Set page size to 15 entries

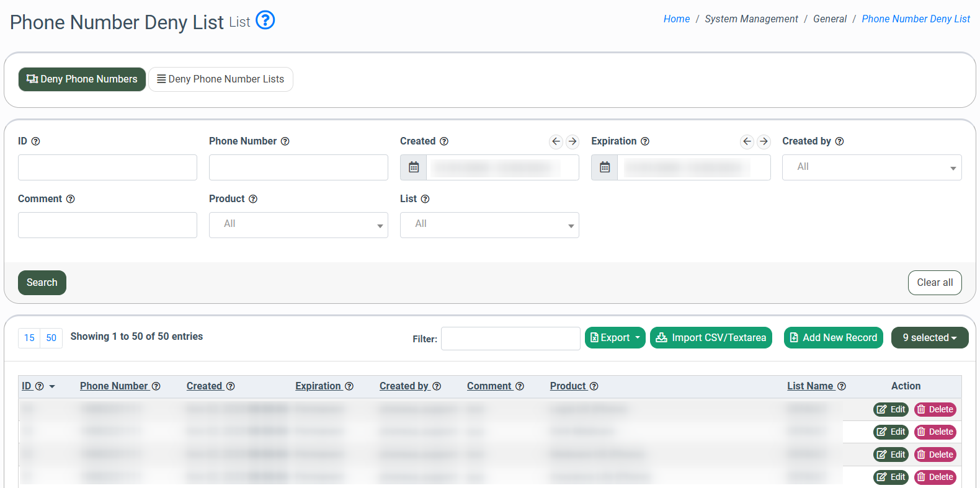point(29,338)
